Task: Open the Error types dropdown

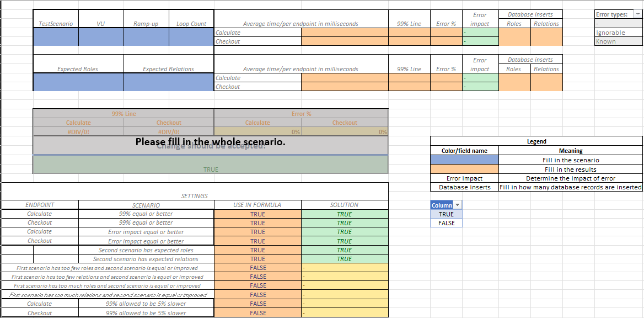Action: [x=638, y=15]
